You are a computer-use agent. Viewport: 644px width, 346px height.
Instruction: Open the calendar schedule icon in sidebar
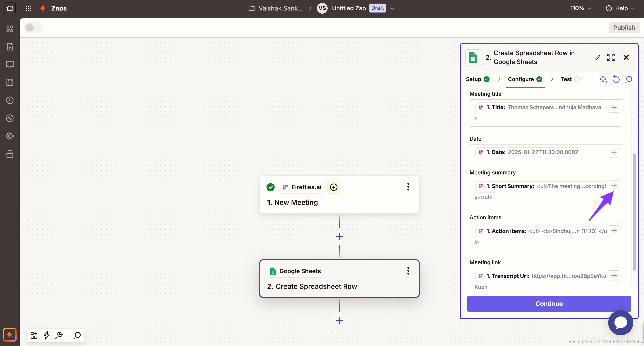(10, 82)
